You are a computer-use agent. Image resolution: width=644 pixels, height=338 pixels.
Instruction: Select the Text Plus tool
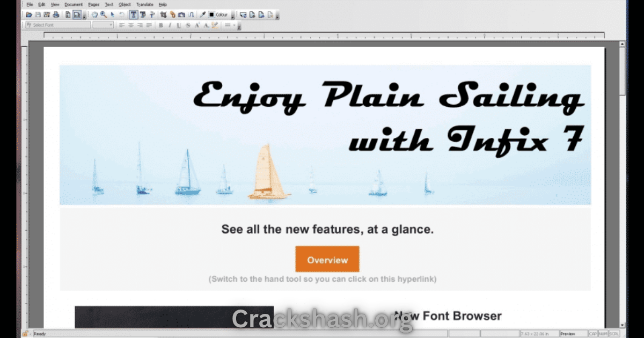coord(143,15)
